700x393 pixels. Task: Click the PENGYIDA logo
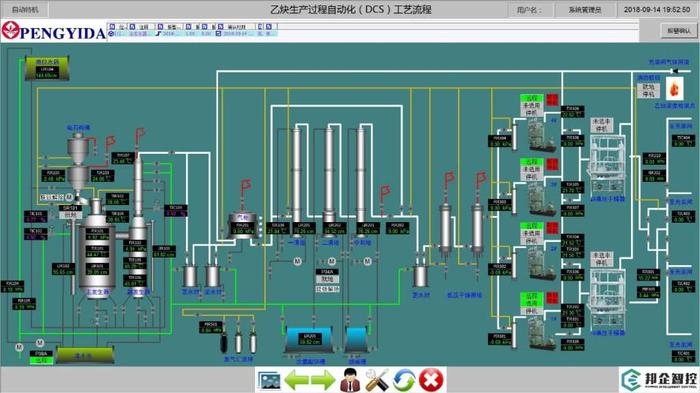[x=54, y=31]
